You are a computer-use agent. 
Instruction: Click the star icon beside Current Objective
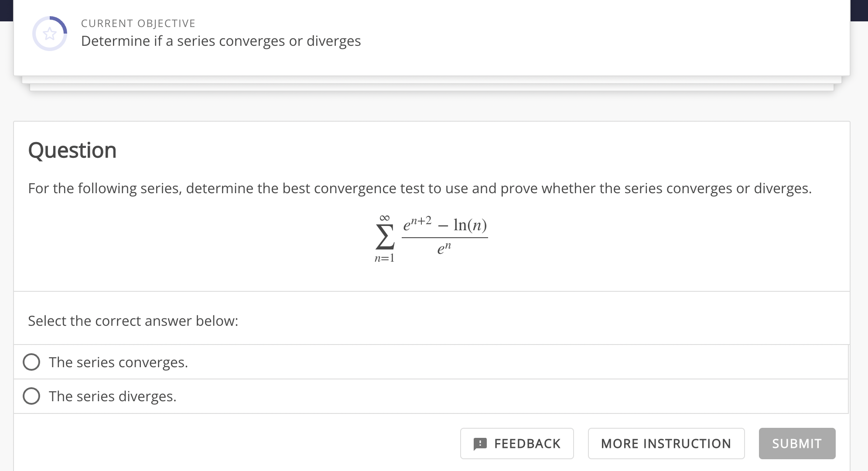(x=50, y=34)
